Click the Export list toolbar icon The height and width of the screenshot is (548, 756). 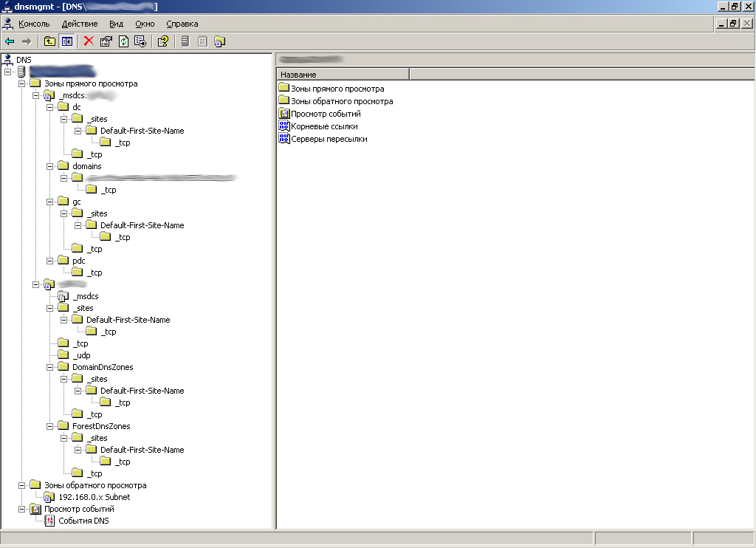140,41
